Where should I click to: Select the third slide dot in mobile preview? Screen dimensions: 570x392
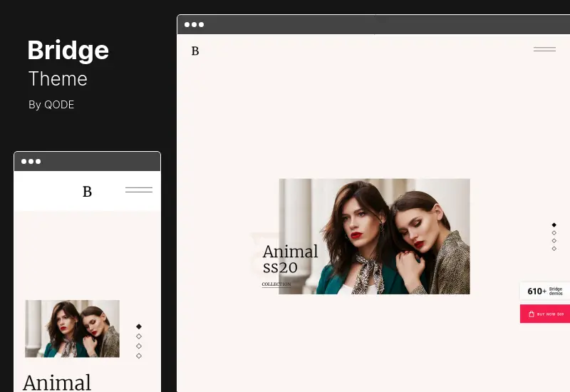tap(139, 346)
